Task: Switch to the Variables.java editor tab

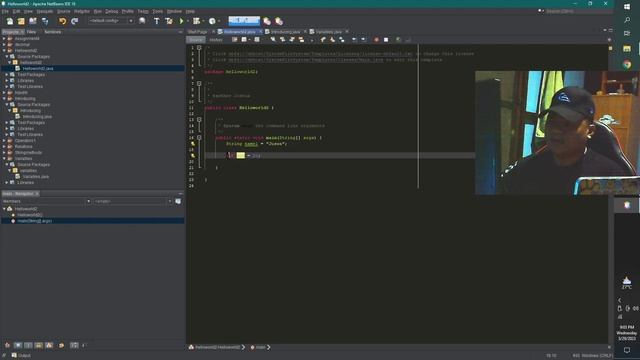Action: (x=329, y=31)
